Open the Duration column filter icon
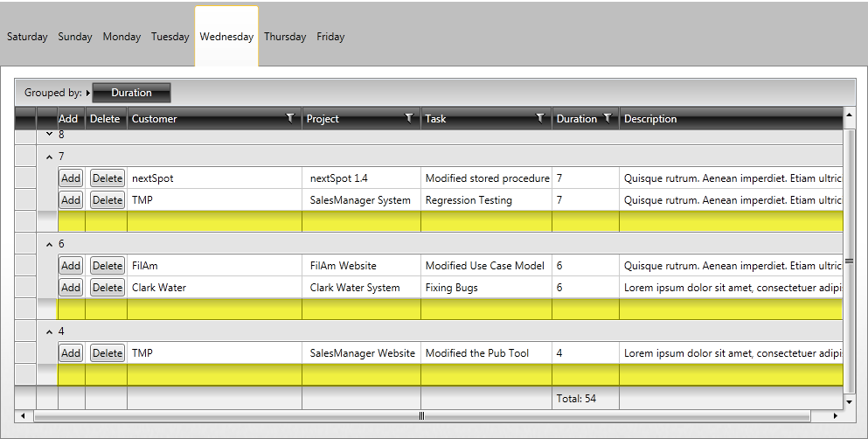This screenshot has height=439, width=868. point(608,118)
